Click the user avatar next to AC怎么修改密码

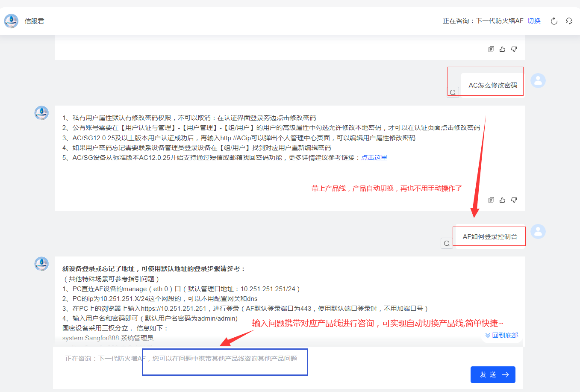point(538,80)
